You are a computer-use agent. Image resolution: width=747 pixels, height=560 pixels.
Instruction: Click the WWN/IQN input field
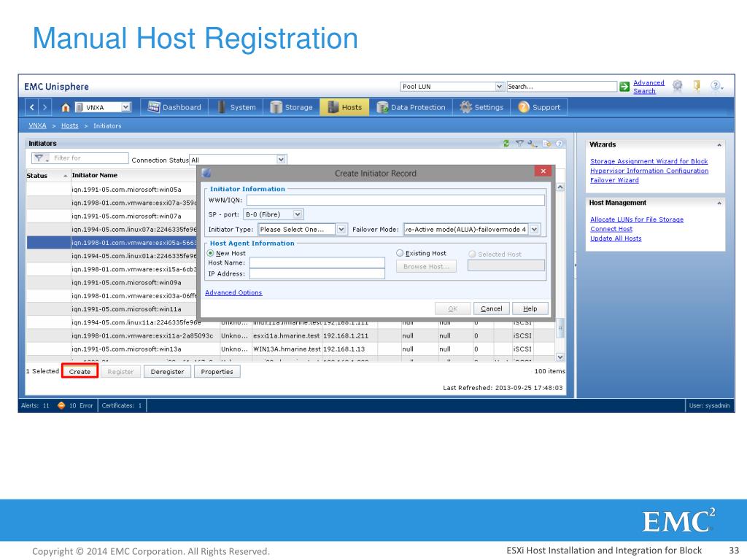pyautogui.click(x=395, y=200)
